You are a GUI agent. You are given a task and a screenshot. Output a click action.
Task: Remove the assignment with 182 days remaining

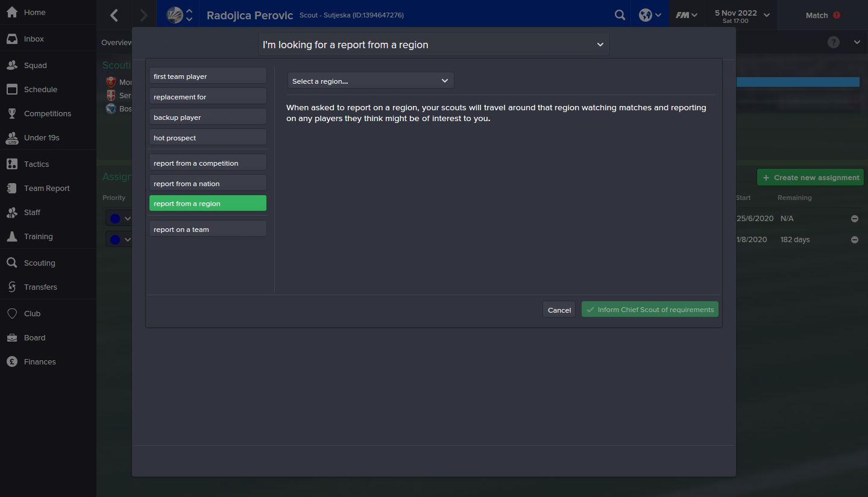click(x=854, y=240)
